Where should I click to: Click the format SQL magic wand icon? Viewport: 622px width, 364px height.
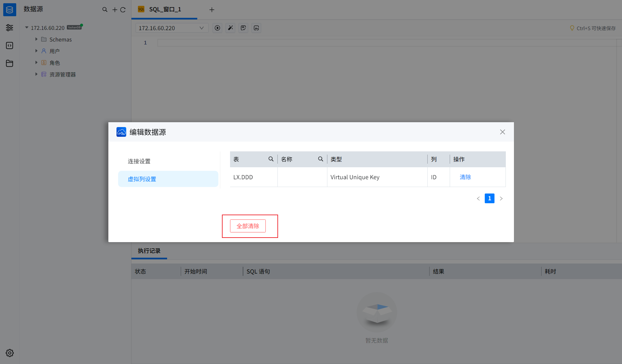(x=230, y=28)
